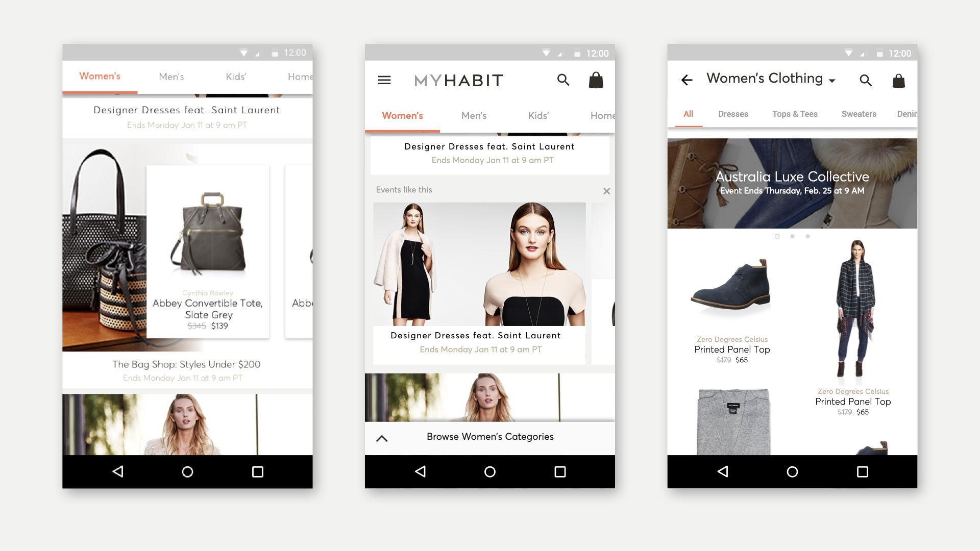Tap the Kids' navigation tab
Screen dimensions: 980x551
[538, 116]
